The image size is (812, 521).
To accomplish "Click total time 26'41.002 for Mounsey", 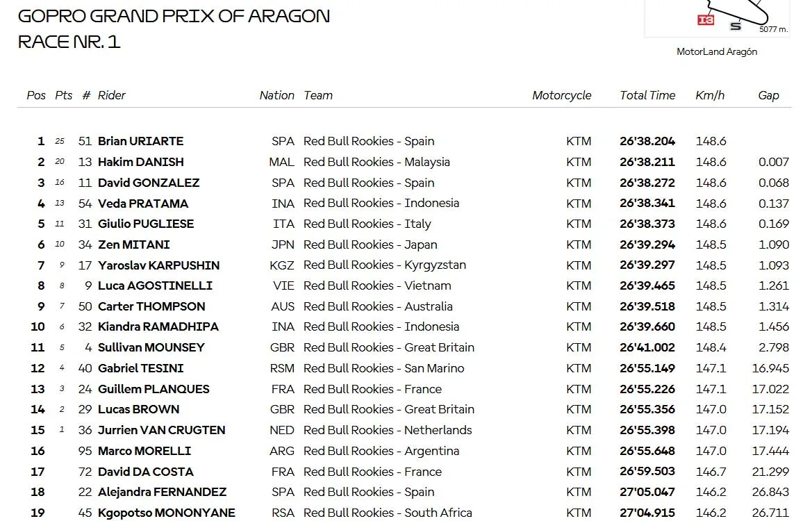I will (x=647, y=347).
